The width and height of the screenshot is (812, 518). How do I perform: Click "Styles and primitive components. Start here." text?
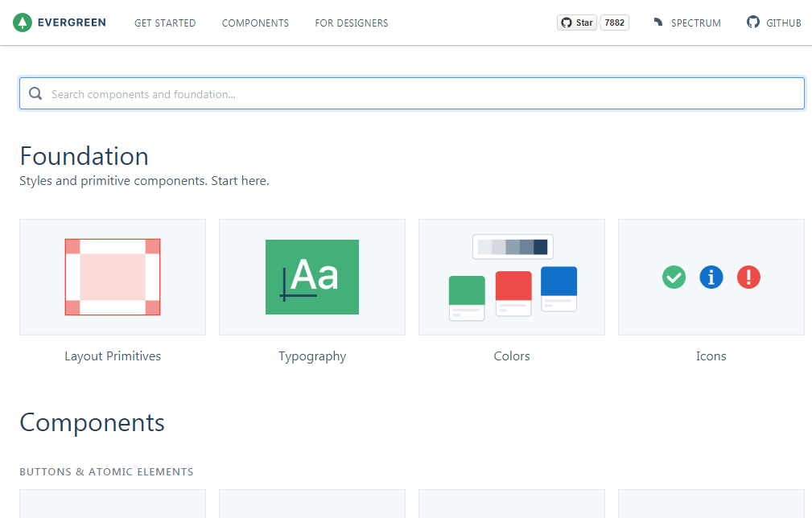(x=145, y=181)
